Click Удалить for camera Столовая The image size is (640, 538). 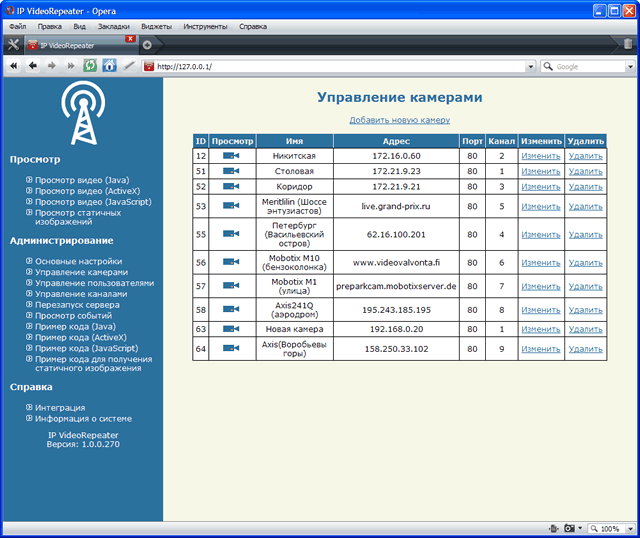[x=586, y=171]
